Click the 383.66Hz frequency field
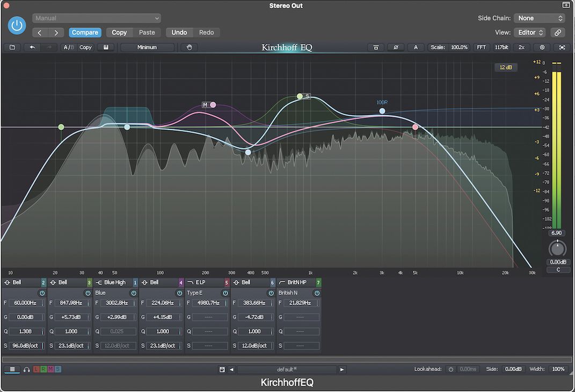 tap(253, 302)
